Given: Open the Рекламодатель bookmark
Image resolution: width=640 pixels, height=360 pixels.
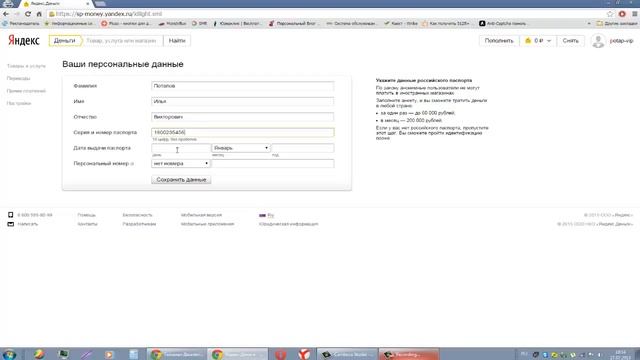Looking at the screenshot, I should click(21, 24).
